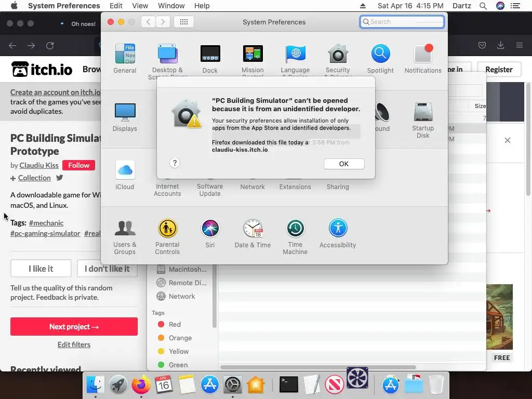532x399 pixels.
Task: Click the itch.io logo
Action: coord(42,69)
